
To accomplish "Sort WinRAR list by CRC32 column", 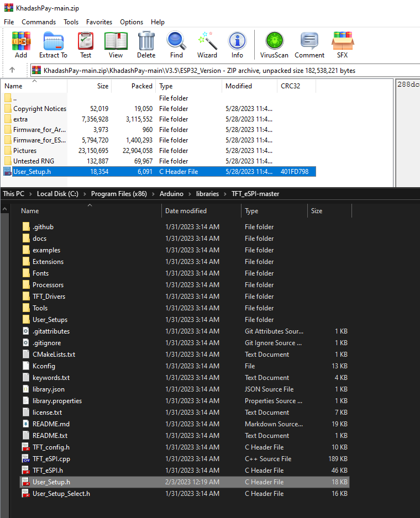I will pos(297,86).
